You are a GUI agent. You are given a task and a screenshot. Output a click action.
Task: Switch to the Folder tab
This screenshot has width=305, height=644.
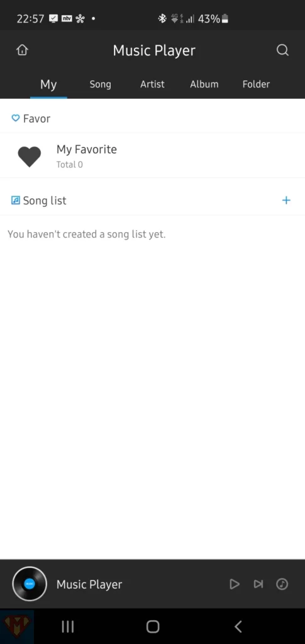coord(256,84)
